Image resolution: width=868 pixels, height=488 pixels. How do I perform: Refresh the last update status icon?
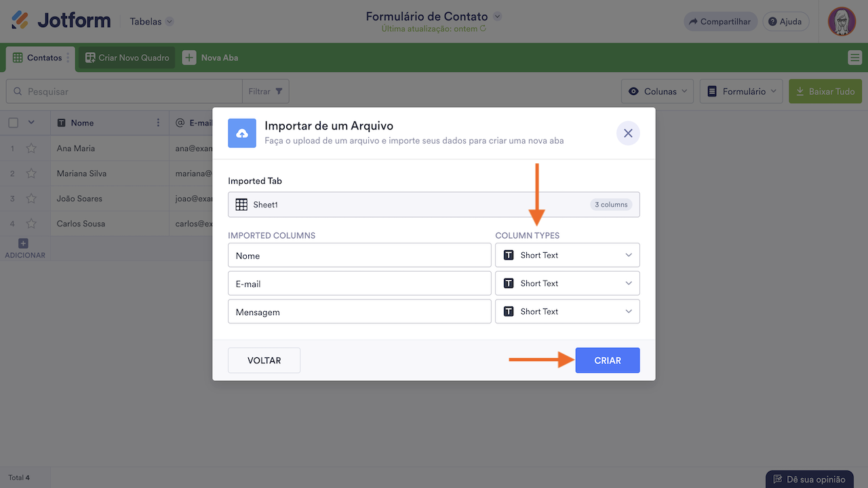pyautogui.click(x=483, y=29)
